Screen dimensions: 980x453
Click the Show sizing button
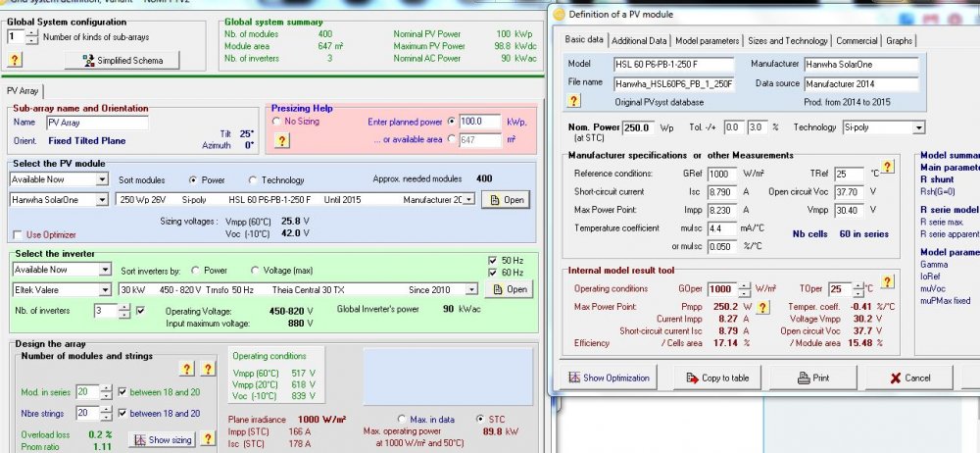(x=164, y=440)
